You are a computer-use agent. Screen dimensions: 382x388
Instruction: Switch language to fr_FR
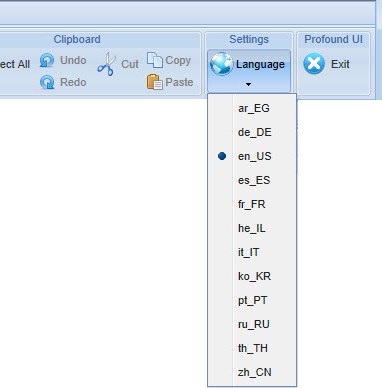click(x=252, y=204)
